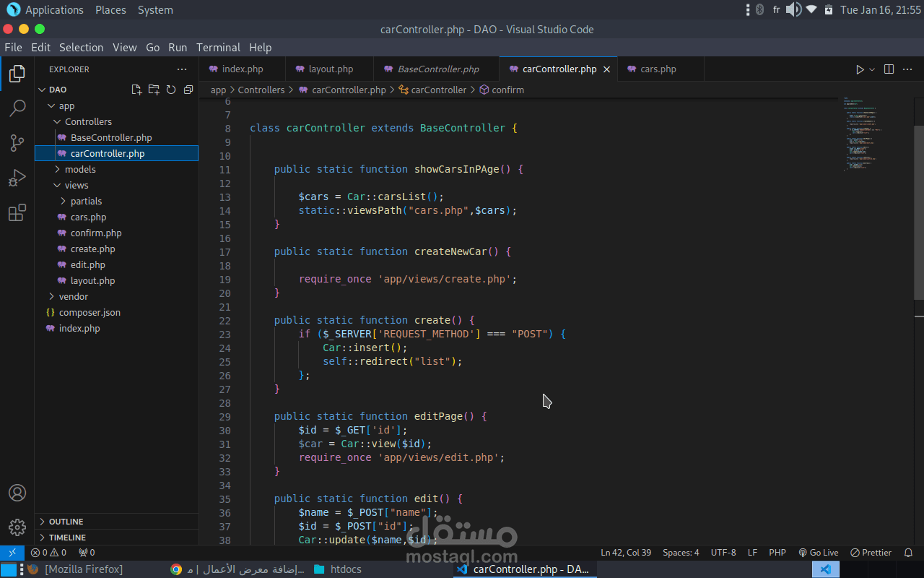Open the Terminal menu
This screenshot has height=578, width=924.
coord(218,48)
